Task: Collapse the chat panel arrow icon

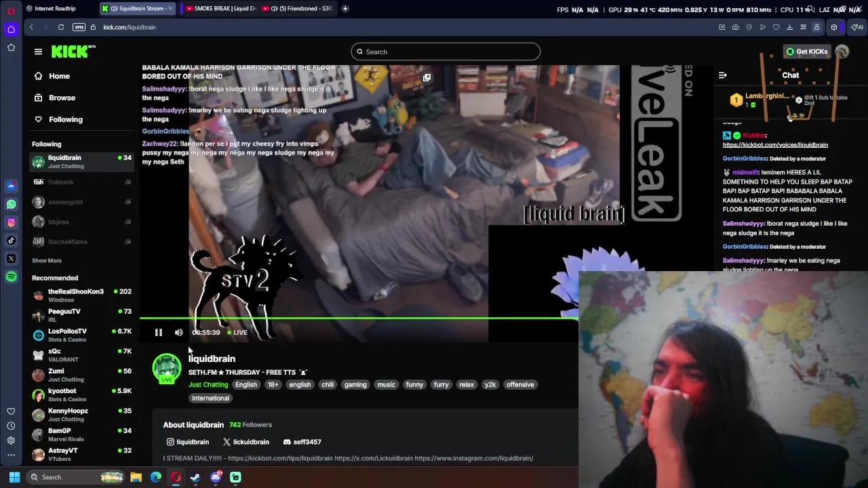Action: (723, 75)
